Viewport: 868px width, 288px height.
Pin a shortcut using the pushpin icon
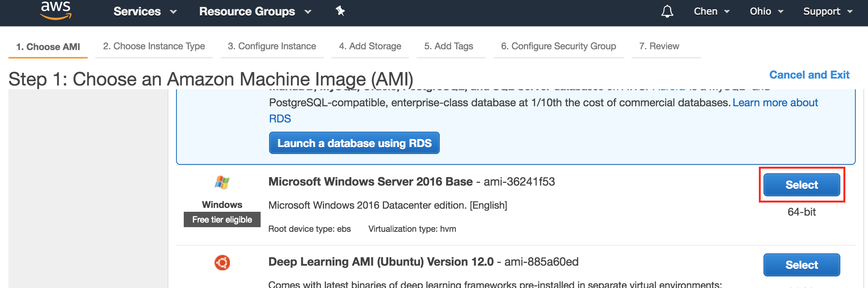[x=340, y=11]
